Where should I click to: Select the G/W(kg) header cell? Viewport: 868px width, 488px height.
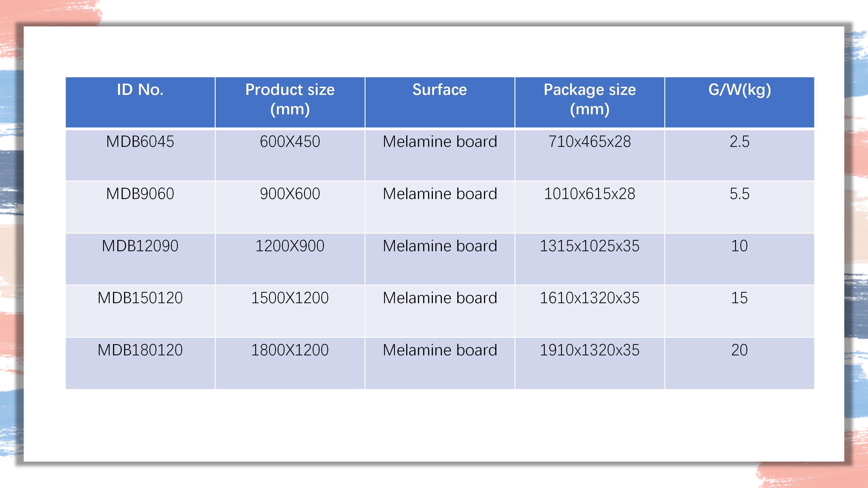pyautogui.click(x=740, y=102)
